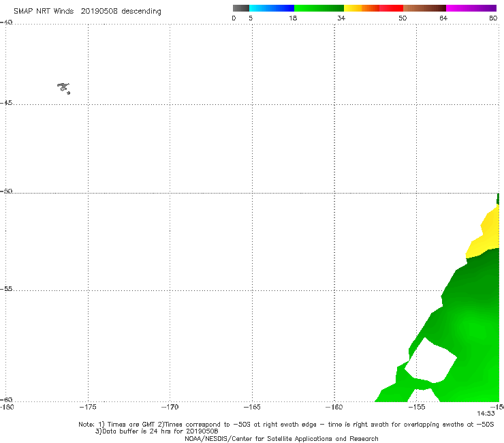Pick the brown 50–64 color bar segment
This screenshot has width=504, height=443.
tap(424, 8)
